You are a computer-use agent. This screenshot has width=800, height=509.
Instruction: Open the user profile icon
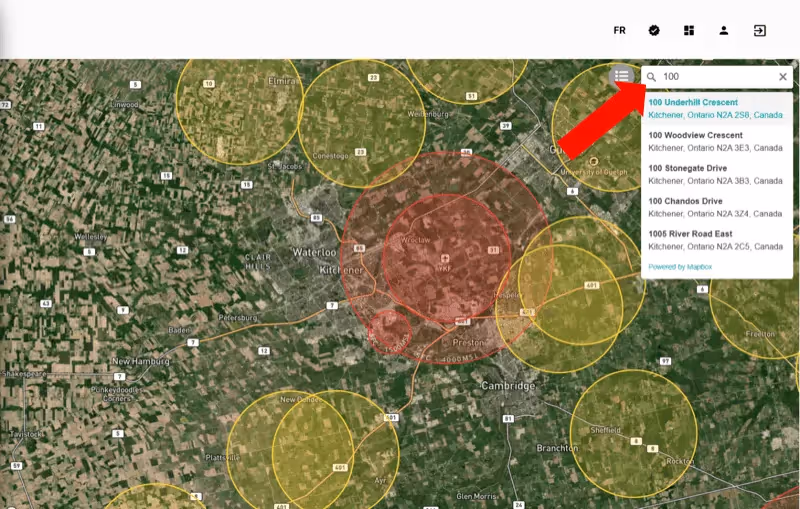724,30
